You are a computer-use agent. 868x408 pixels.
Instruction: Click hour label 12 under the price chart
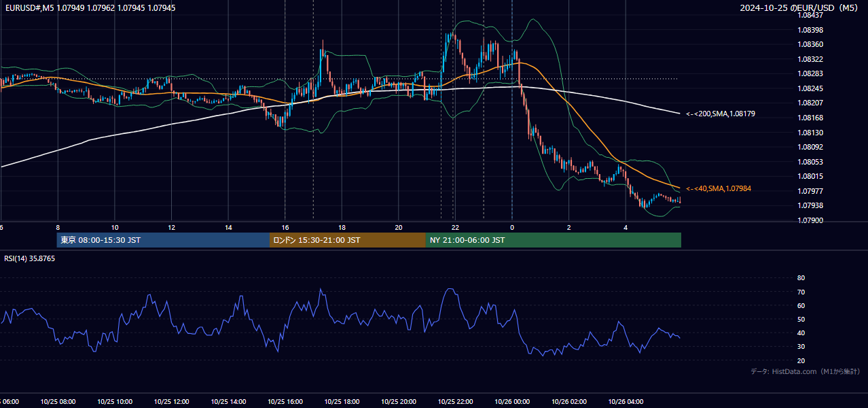click(172, 228)
